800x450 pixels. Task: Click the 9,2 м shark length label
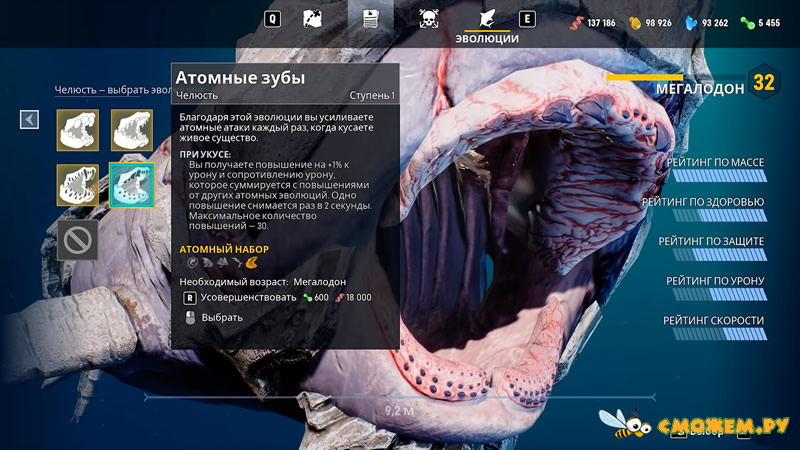pos(399,410)
